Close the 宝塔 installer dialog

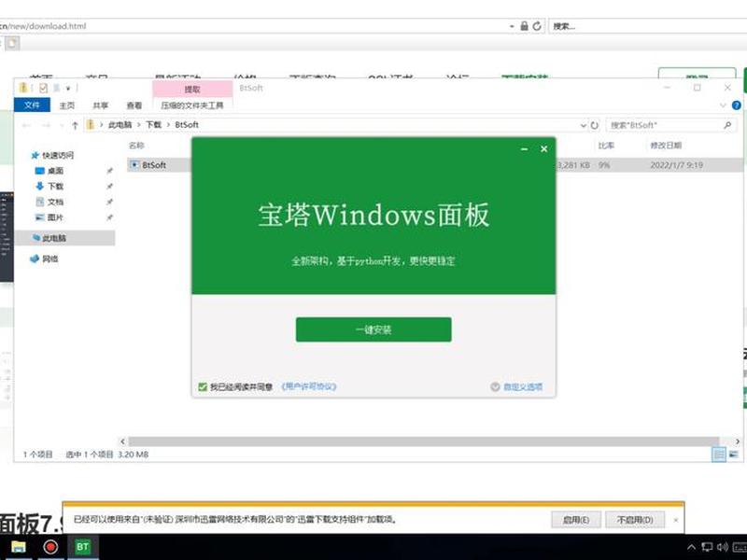[543, 149]
